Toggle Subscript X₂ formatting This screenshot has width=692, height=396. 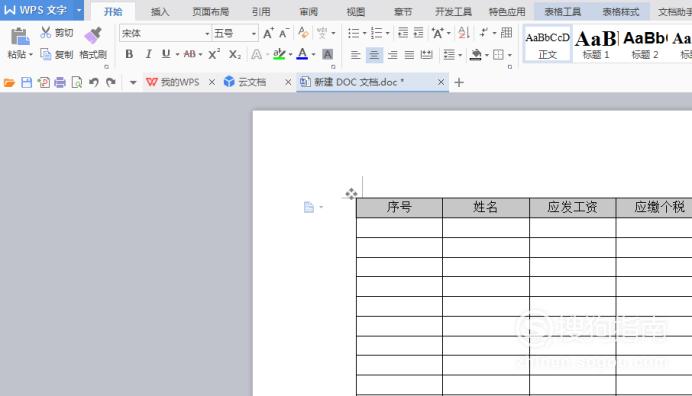coord(235,55)
